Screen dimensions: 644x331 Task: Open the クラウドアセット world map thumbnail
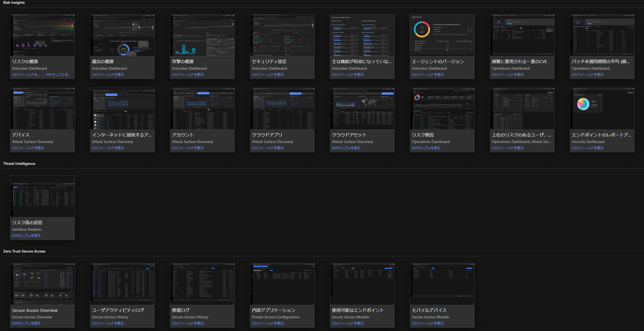[x=362, y=109]
